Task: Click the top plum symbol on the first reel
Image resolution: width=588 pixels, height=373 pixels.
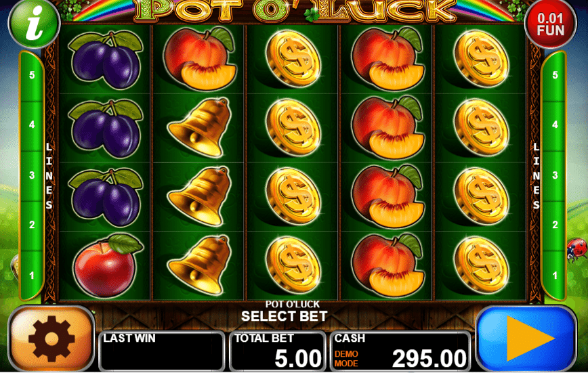Action: [106, 60]
